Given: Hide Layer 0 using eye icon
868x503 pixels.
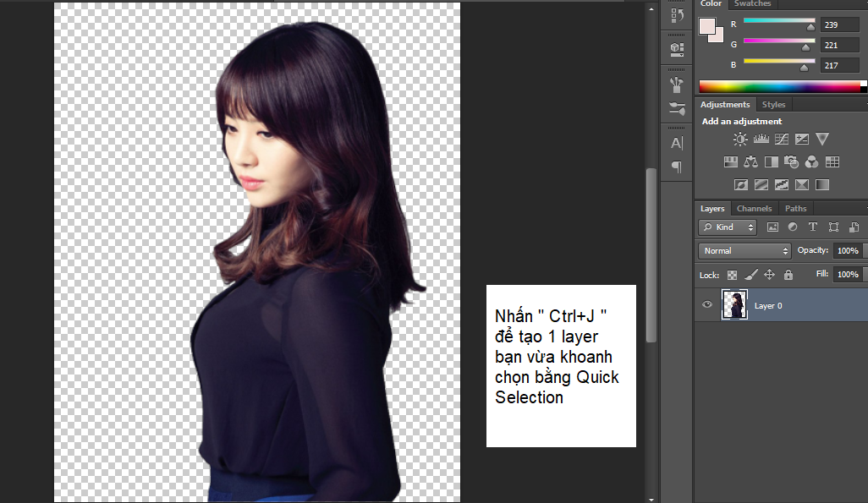Looking at the screenshot, I should (707, 305).
